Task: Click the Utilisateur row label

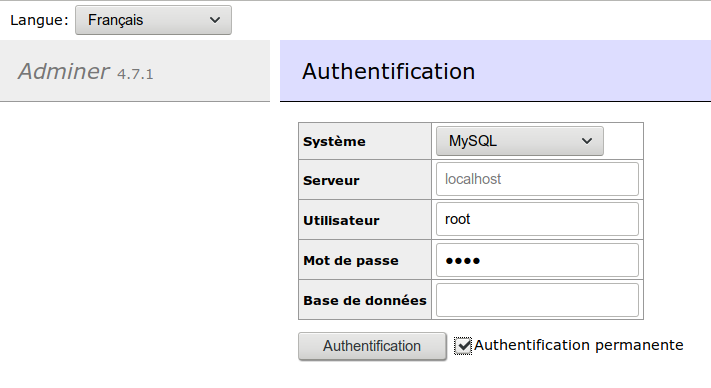Action: [x=341, y=220]
